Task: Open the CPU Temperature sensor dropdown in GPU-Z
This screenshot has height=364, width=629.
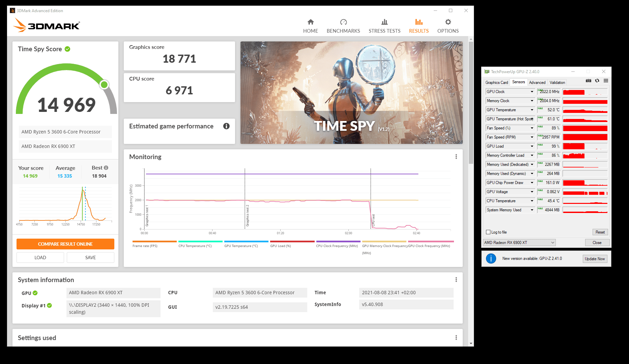Action: (532, 201)
